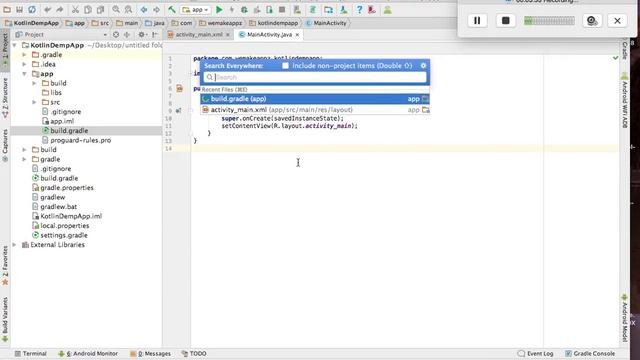Screen dimensions: 640x360
Task: Navigate Back with the left arrow icon
Action: [144, 9]
